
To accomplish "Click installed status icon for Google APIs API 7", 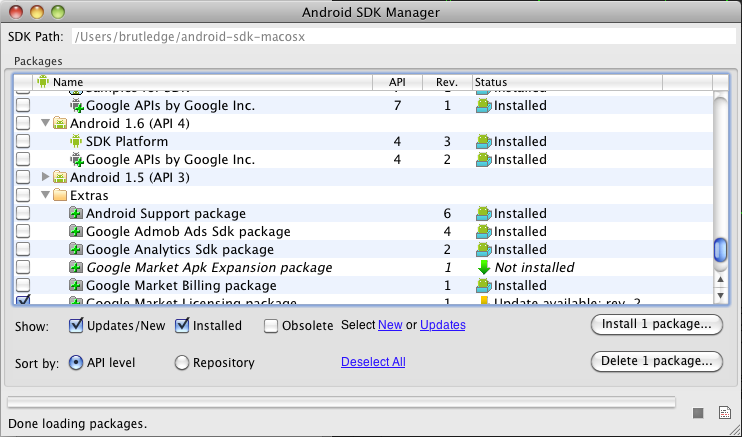I will click(x=484, y=106).
